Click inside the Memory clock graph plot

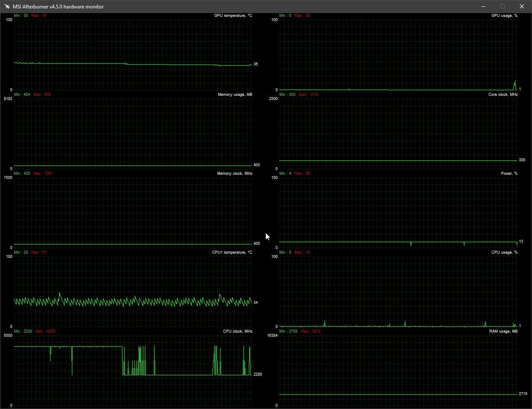(x=133, y=212)
